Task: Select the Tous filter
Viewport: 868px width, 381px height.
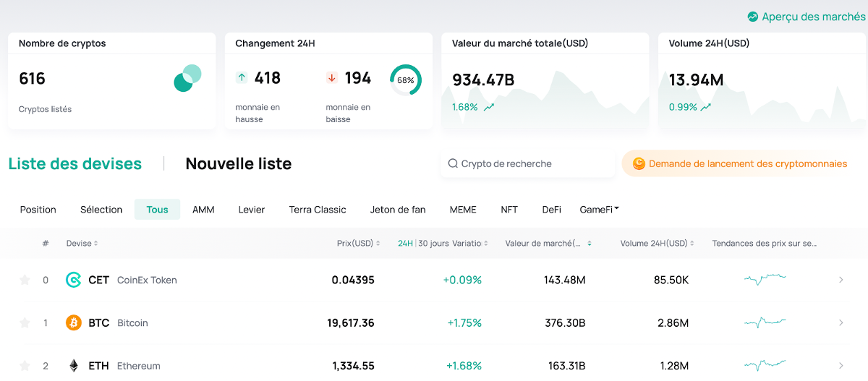Action: click(157, 210)
